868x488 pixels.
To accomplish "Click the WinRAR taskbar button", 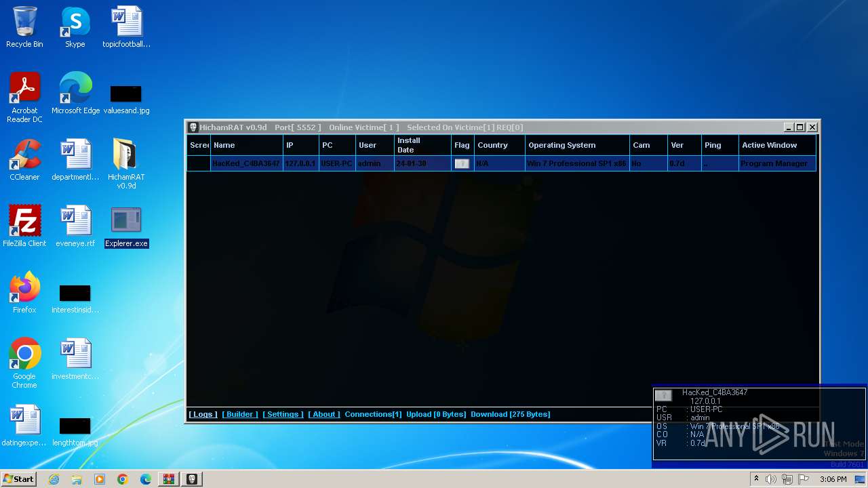I will coord(168,479).
